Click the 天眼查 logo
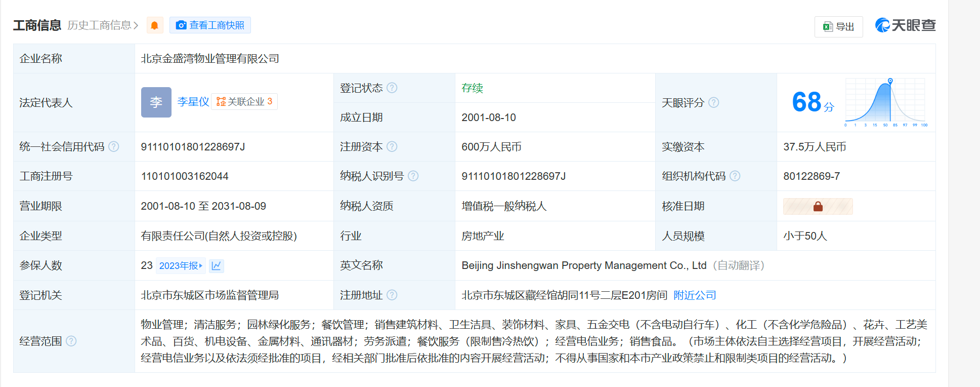The image size is (980, 387). [x=905, y=25]
